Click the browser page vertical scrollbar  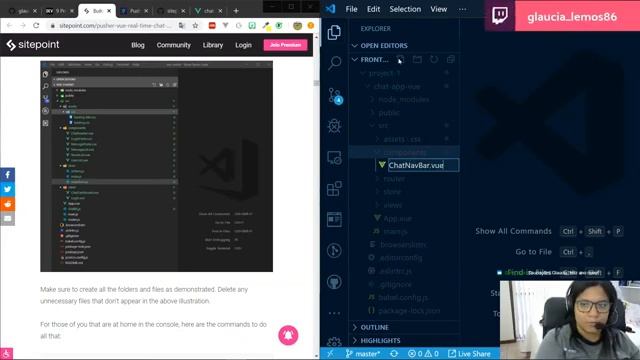(316, 196)
